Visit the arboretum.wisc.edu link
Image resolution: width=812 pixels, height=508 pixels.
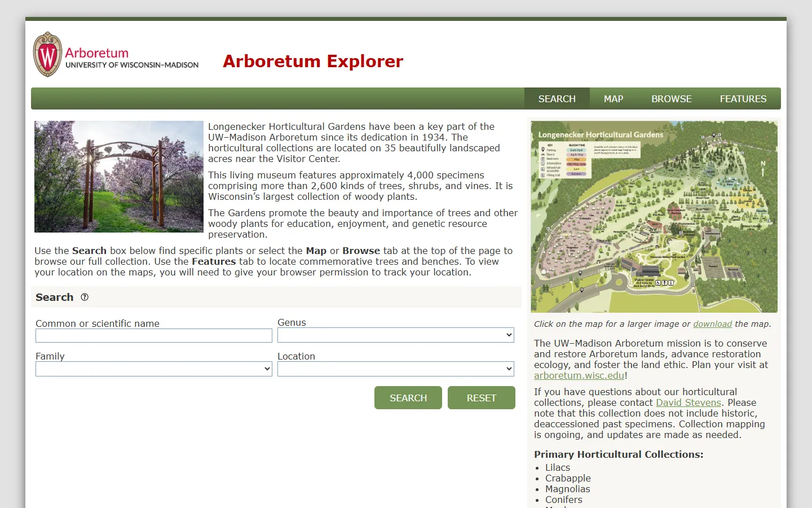tap(579, 375)
